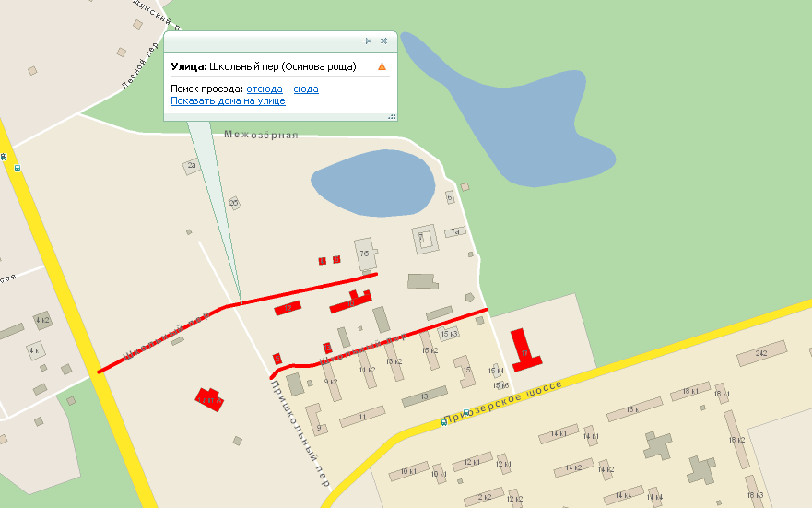This screenshot has height=508, width=812.
Task: Click the orange warning triangle icon
Action: pyautogui.click(x=382, y=67)
